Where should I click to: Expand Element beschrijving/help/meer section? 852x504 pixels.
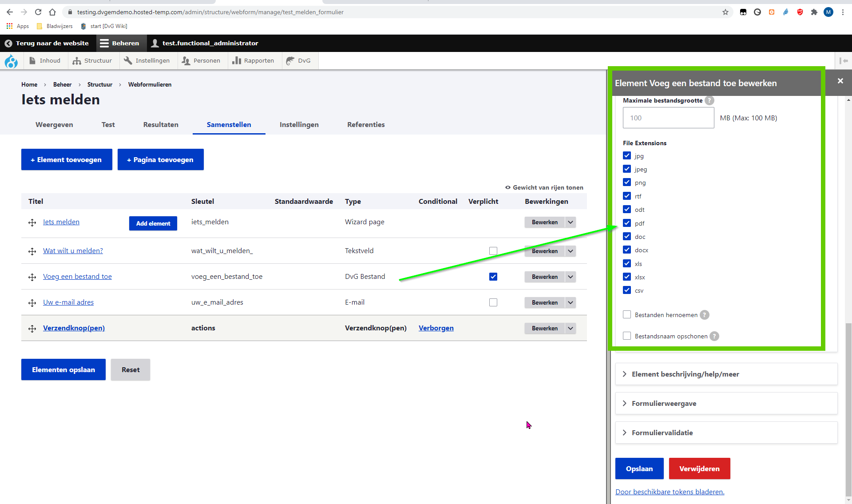point(685,374)
